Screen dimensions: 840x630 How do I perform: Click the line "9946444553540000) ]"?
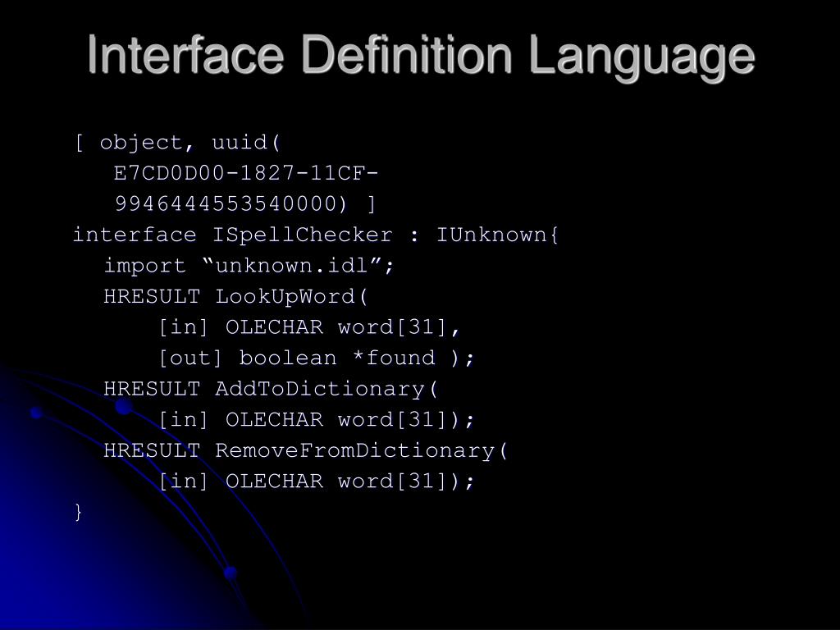(x=245, y=203)
